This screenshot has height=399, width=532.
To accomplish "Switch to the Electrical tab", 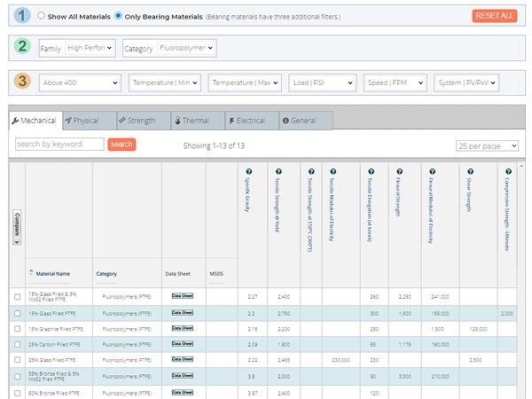I will tap(252, 121).
